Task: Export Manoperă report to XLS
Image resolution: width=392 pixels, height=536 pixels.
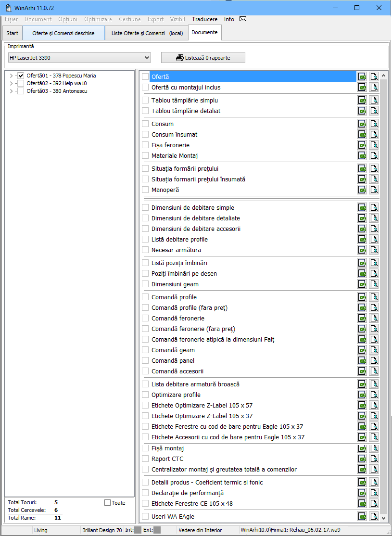Action: [362, 190]
